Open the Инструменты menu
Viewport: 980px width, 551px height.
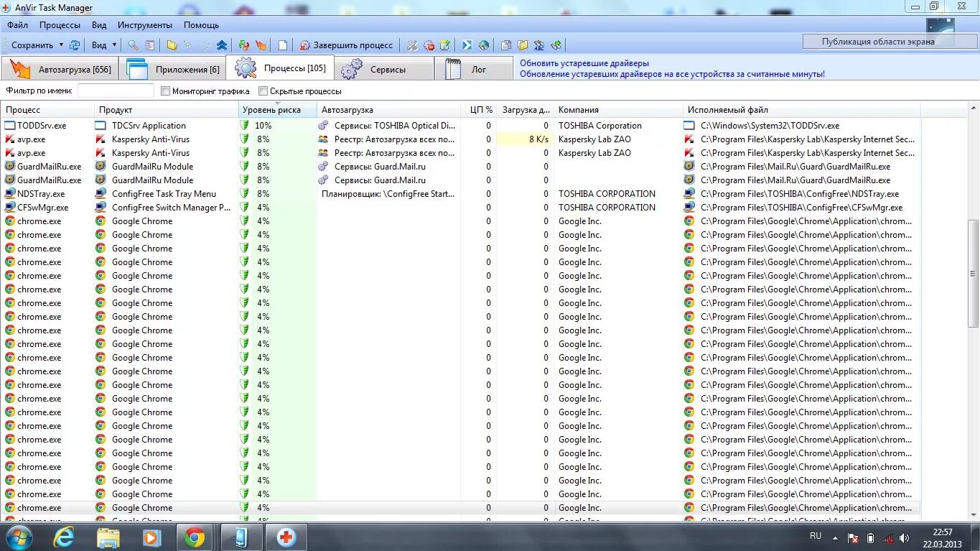(145, 24)
